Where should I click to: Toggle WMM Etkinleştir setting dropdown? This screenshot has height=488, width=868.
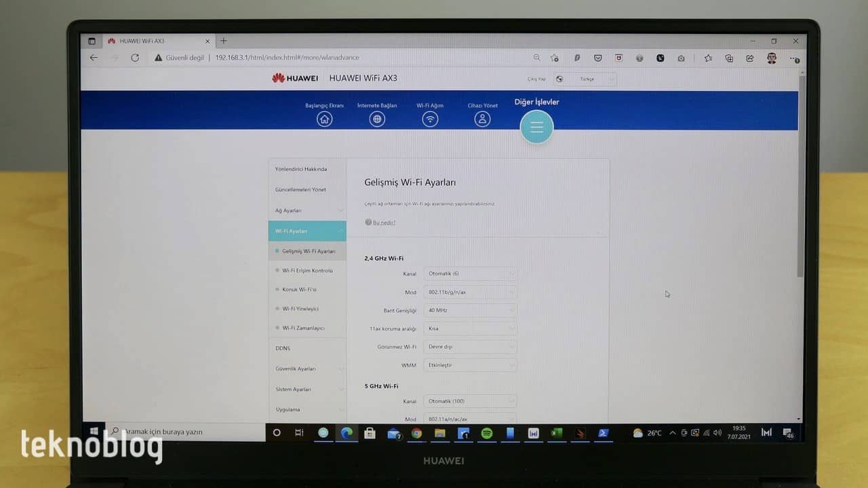470,365
